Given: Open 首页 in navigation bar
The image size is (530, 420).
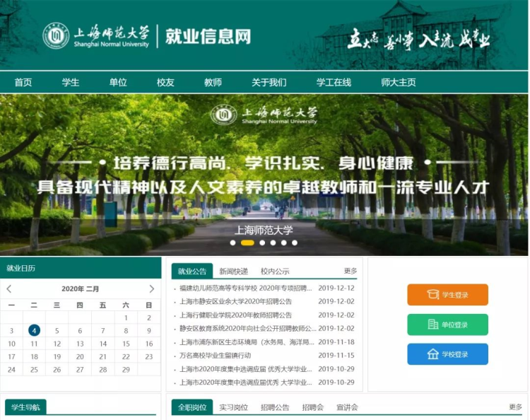Looking at the screenshot, I should point(23,82).
